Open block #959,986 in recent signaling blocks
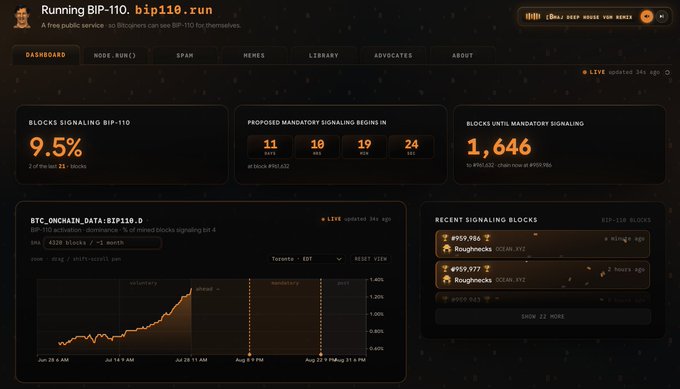680x389 pixels. pyautogui.click(x=543, y=244)
